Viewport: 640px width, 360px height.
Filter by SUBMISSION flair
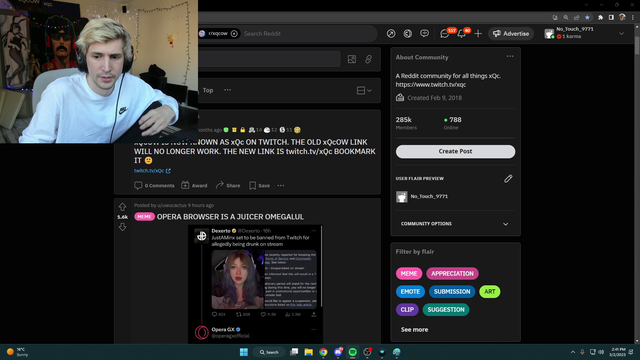coord(452,291)
